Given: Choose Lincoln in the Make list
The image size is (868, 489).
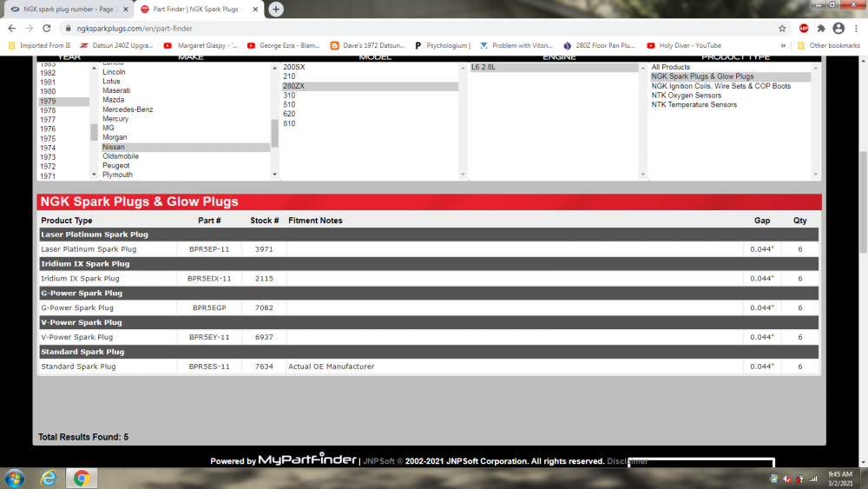Looking at the screenshot, I should click(x=114, y=72).
